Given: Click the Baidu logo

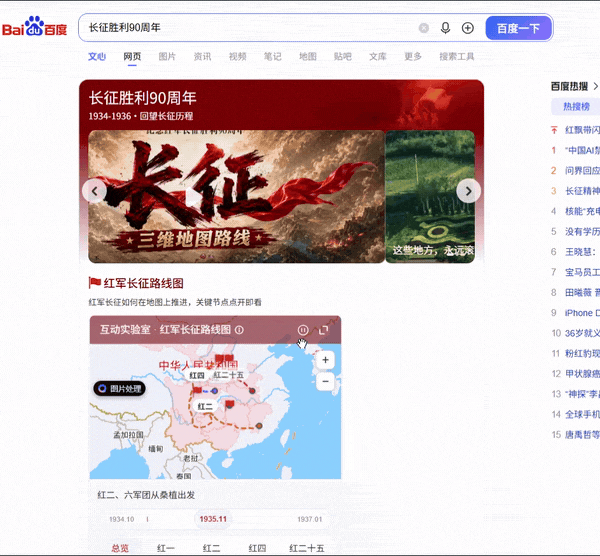Looking at the screenshot, I should click(34, 27).
